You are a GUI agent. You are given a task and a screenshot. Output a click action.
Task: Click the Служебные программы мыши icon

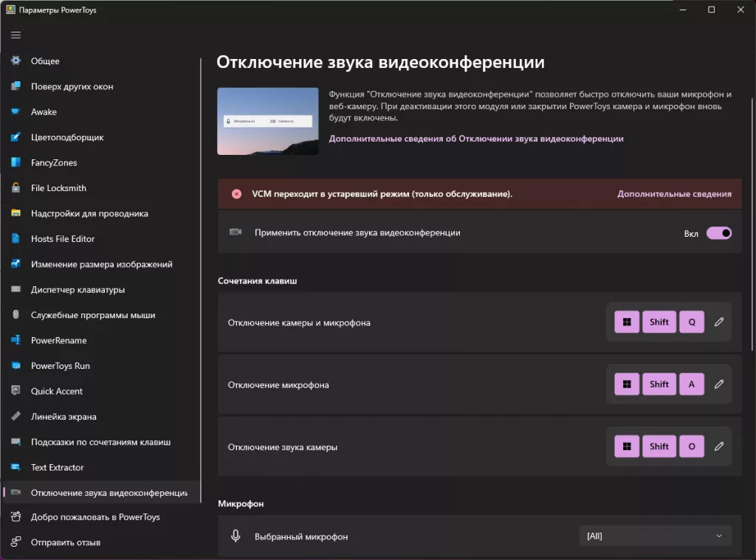16,314
